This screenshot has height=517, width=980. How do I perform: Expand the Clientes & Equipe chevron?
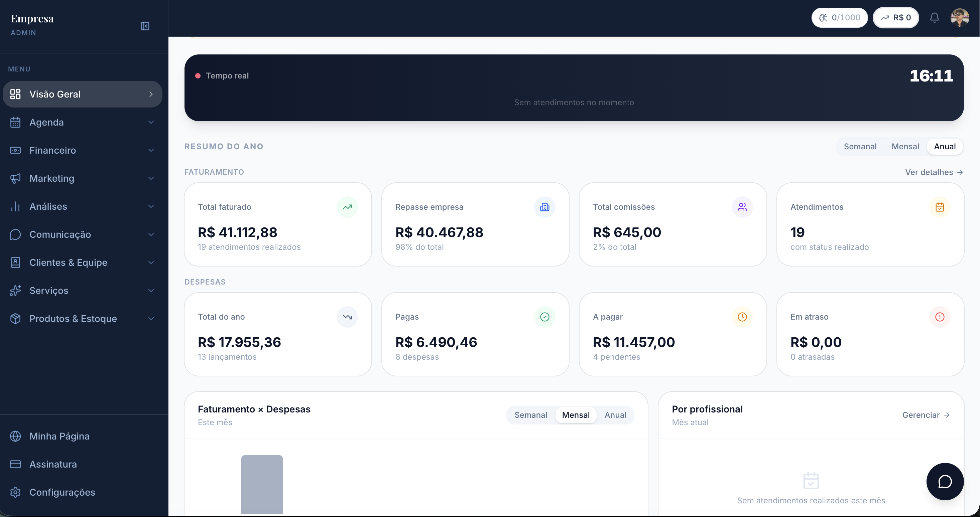(151, 262)
